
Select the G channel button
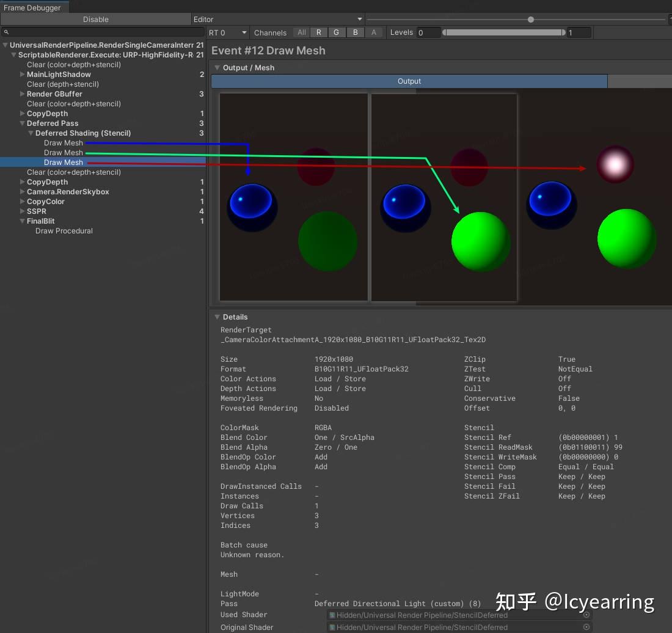tap(337, 32)
